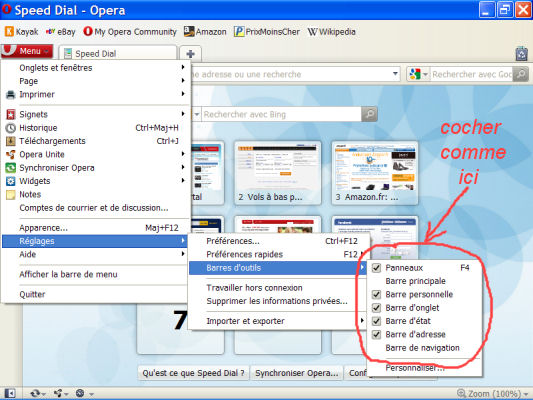Uncheck the Panneaux checkbox
This screenshot has height=400, width=533.
376,268
